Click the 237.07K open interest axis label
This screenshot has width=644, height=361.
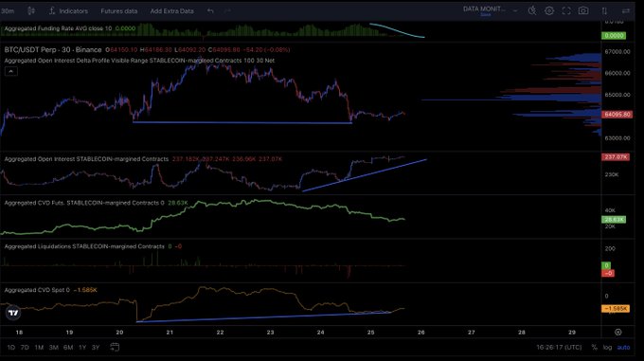pos(616,157)
